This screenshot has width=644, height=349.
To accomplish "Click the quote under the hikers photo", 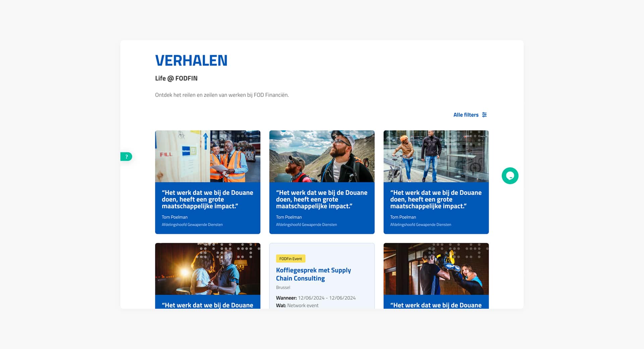I will pyautogui.click(x=322, y=199).
